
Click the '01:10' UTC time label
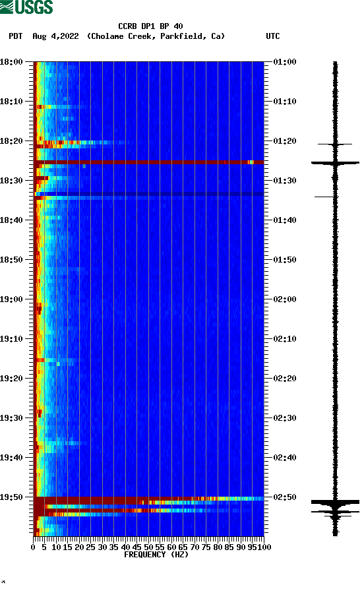[285, 102]
